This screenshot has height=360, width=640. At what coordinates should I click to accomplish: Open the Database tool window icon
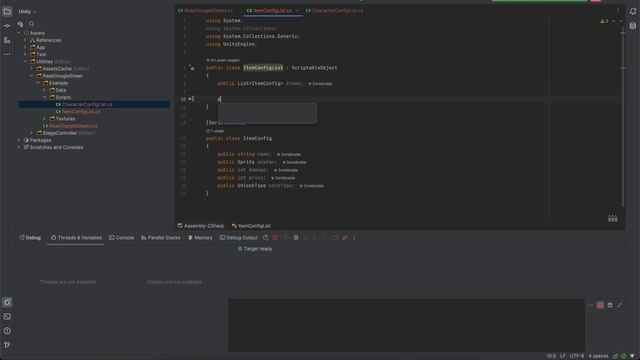633,26
